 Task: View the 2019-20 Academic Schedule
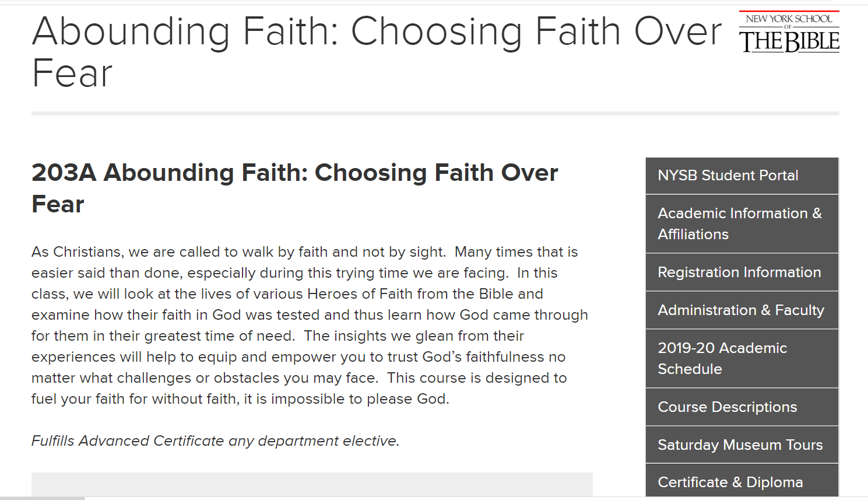[x=742, y=359]
